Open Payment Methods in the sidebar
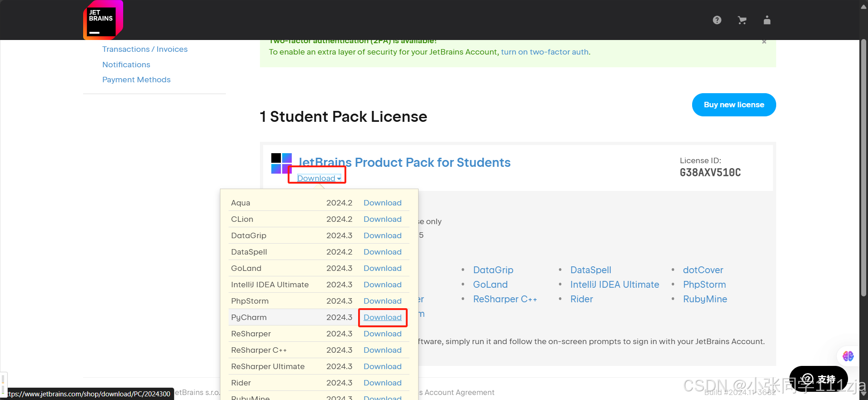The height and width of the screenshot is (400, 868). [x=136, y=80]
